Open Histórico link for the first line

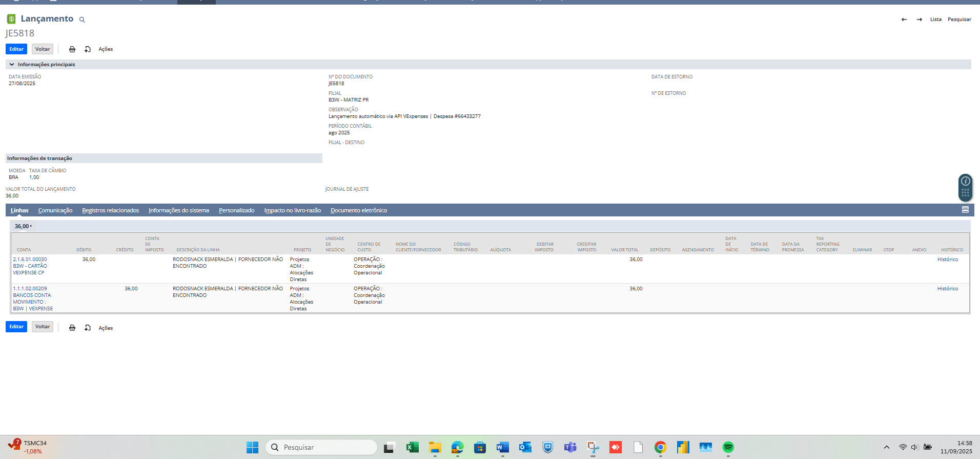point(947,260)
